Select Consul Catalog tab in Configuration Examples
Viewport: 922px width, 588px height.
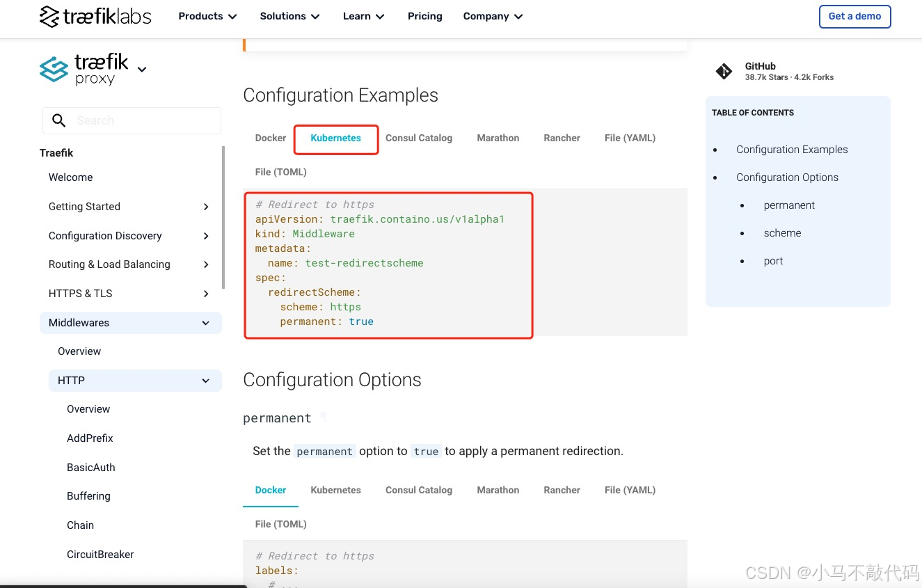pyautogui.click(x=419, y=138)
